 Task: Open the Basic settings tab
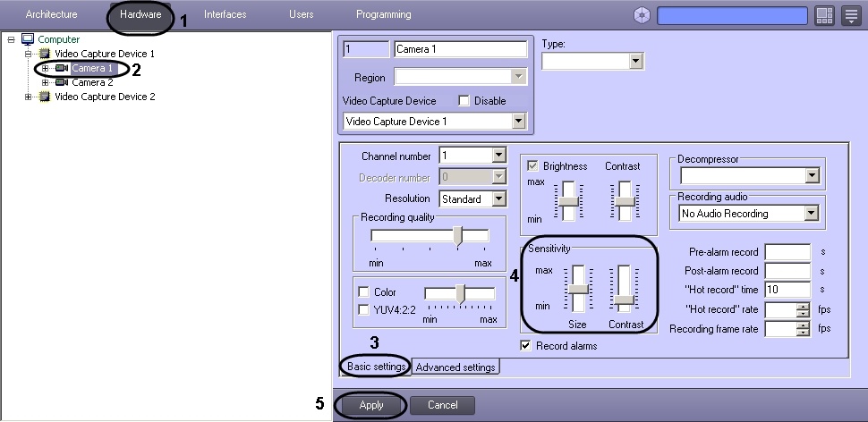(x=377, y=367)
